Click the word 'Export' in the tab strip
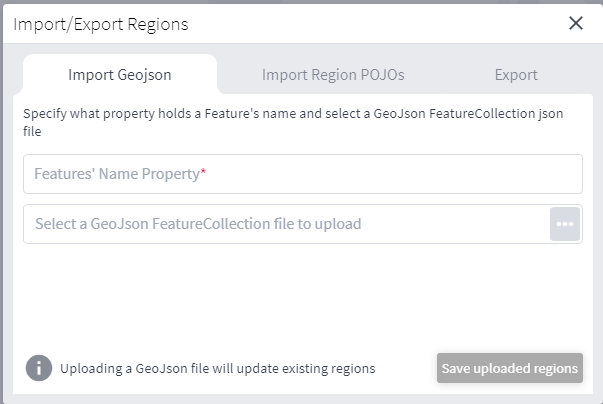The image size is (603, 404). (516, 74)
